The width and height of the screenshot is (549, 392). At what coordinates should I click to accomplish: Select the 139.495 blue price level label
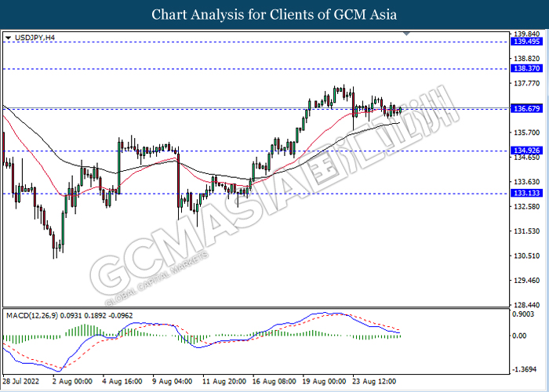coord(527,42)
